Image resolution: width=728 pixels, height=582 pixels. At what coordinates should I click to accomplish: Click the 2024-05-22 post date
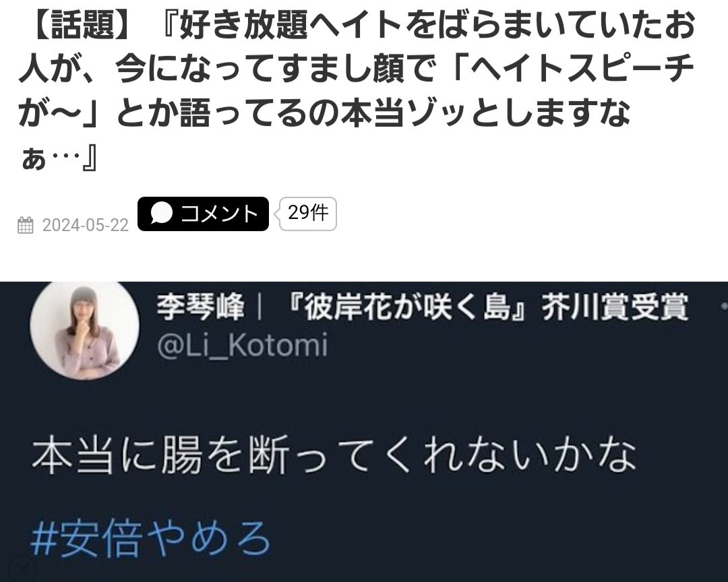(x=85, y=225)
